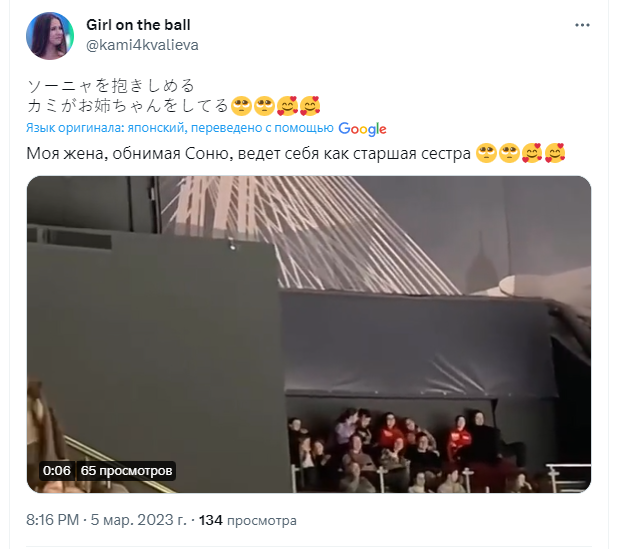Click the 5 мар. 2023 г. date link
This screenshot has width=622, height=549.
point(138,520)
